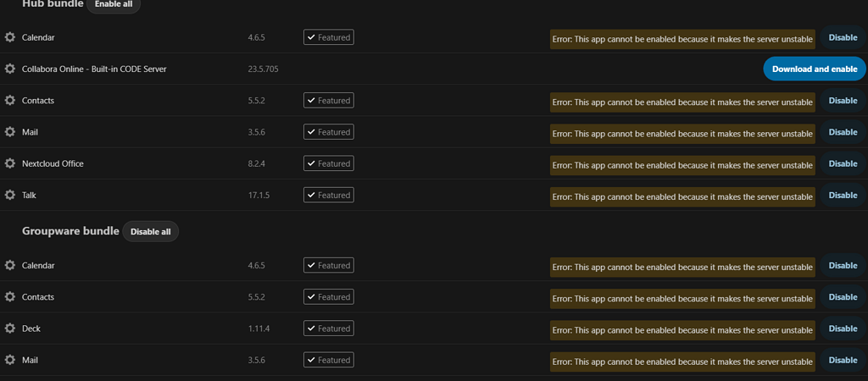Click Hub bundle Mail gear icon

click(10, 132)
